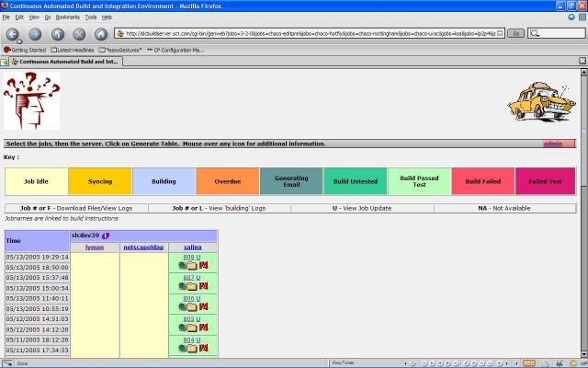Viewport: 588px width, 368px height.
Task: Click the salina column header link
Action: tap(193, 247)
